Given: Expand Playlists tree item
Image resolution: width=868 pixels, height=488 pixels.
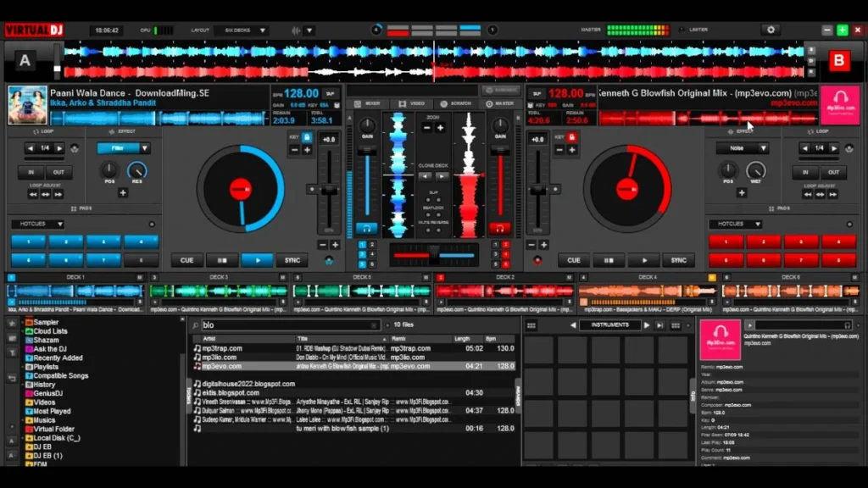Looking at the screenshot, I should [x=23, y=367].
